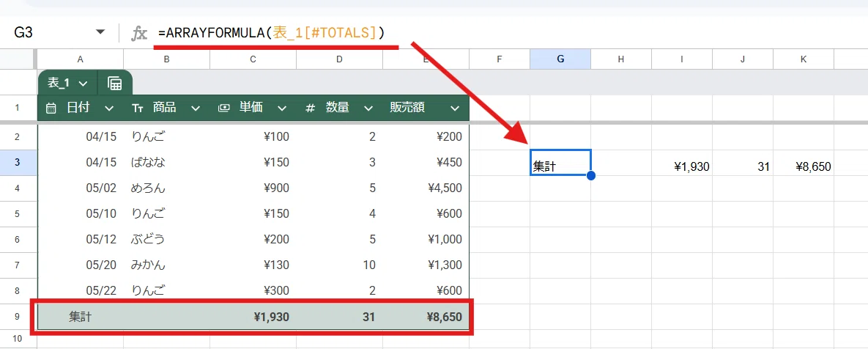Click the ¥130 unit price cell

253,265
